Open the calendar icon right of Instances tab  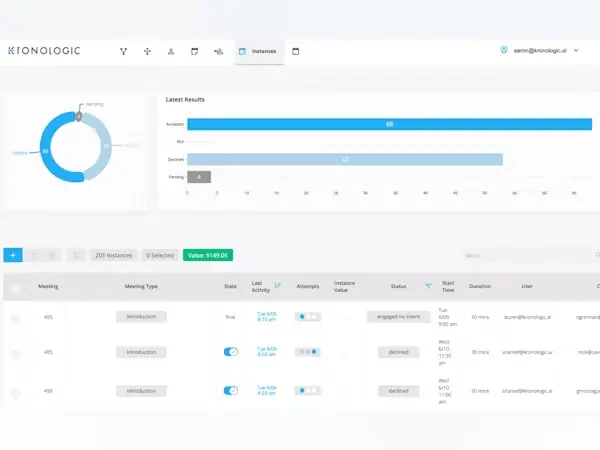(x=295, y=51)
